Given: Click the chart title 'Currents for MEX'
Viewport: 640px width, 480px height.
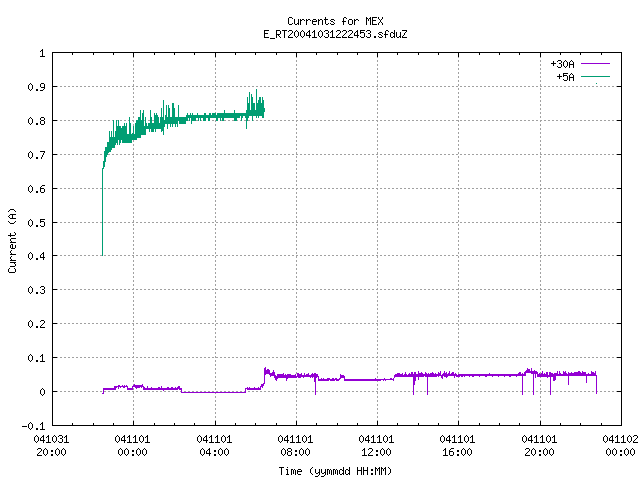Looking at the screenshot, I should [335, 21].
